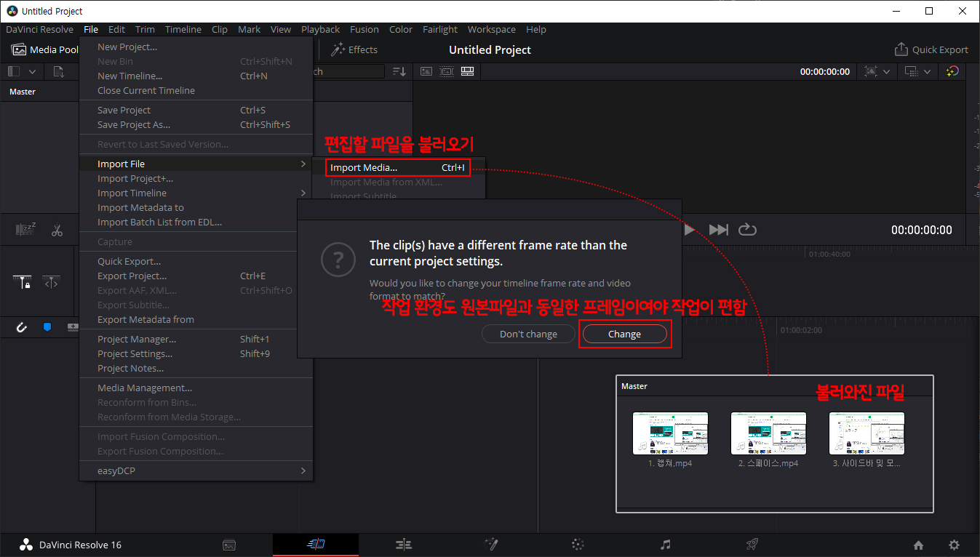
Task: Select the 1. 캡쳐.mp4 clip thumbnail
Action: click(670, 433)
